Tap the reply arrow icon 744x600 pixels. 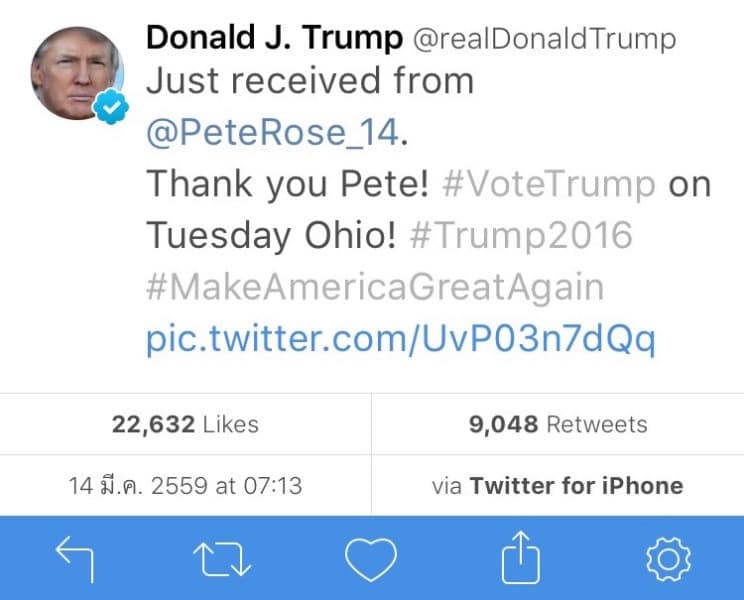pyautogui.click(x=75, y=559)
